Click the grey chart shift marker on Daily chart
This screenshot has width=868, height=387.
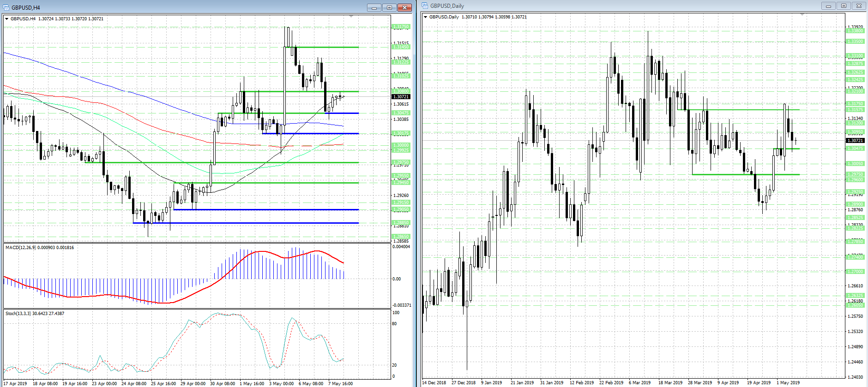[x=802, y=14]
